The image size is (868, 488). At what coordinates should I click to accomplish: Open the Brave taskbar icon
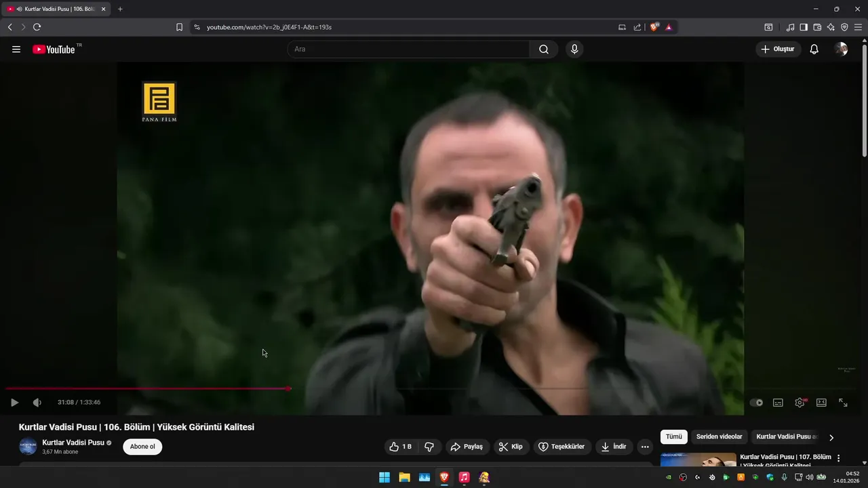(444, 477)
